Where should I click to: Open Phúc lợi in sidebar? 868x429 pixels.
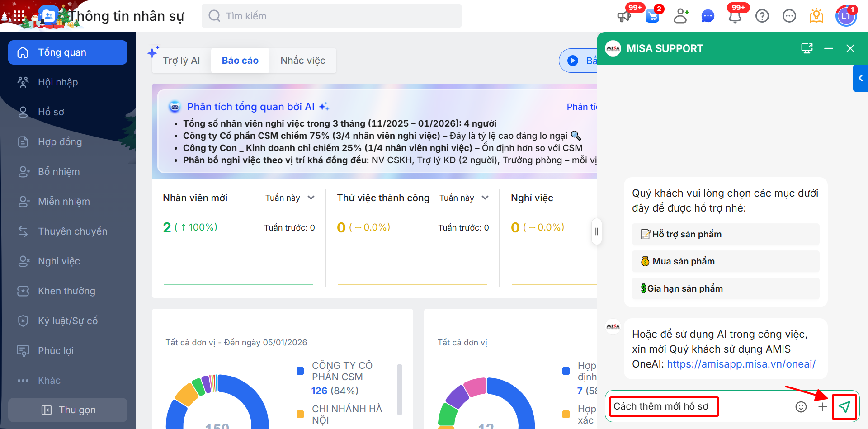pyautogui.click(x=68, y=351)
